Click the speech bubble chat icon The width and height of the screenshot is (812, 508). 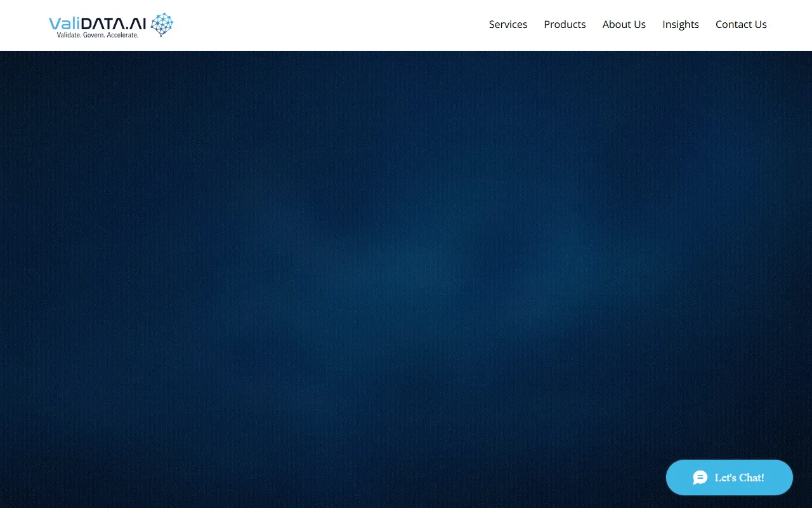click(x=700, y=478)
